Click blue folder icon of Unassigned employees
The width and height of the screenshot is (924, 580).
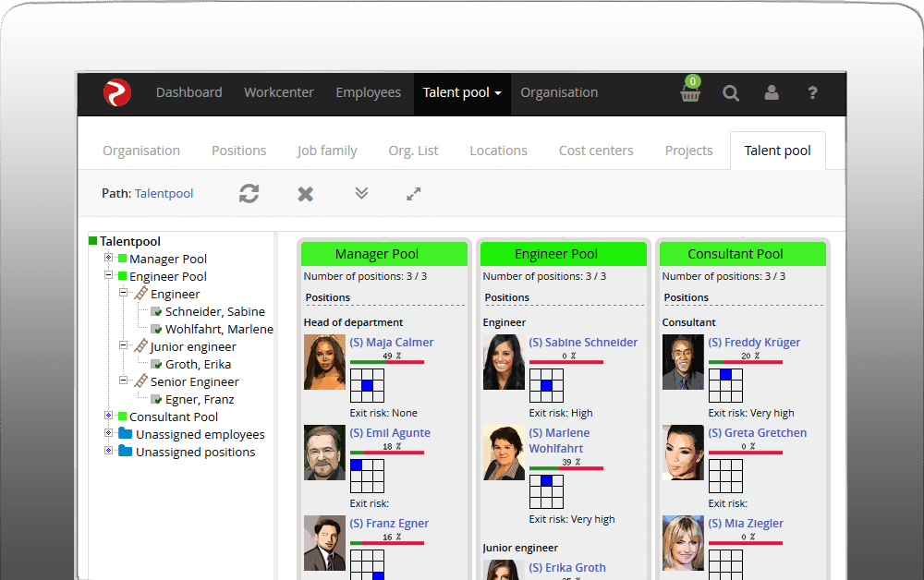tap(125, 433)
